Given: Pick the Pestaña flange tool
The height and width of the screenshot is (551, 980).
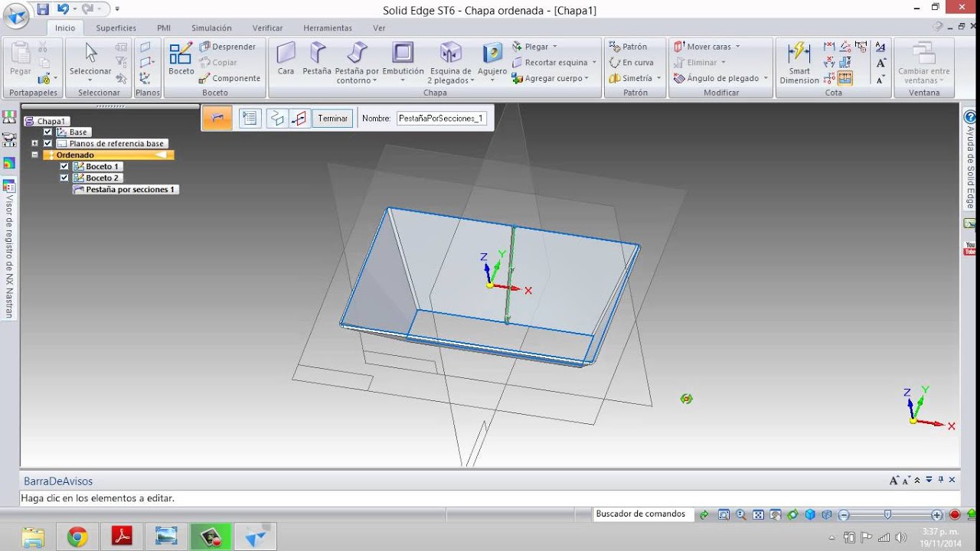Looking at the screenshot, I should point(317,59).
